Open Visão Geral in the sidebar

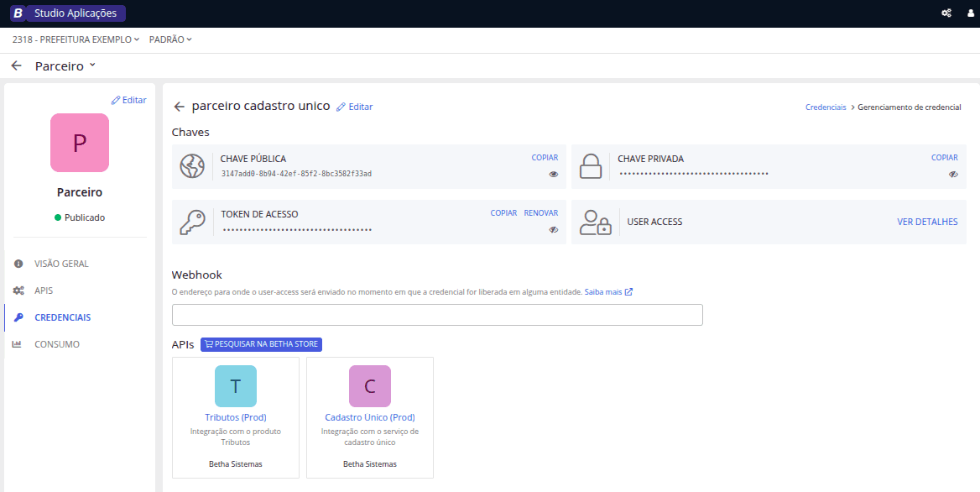[61, 264]
